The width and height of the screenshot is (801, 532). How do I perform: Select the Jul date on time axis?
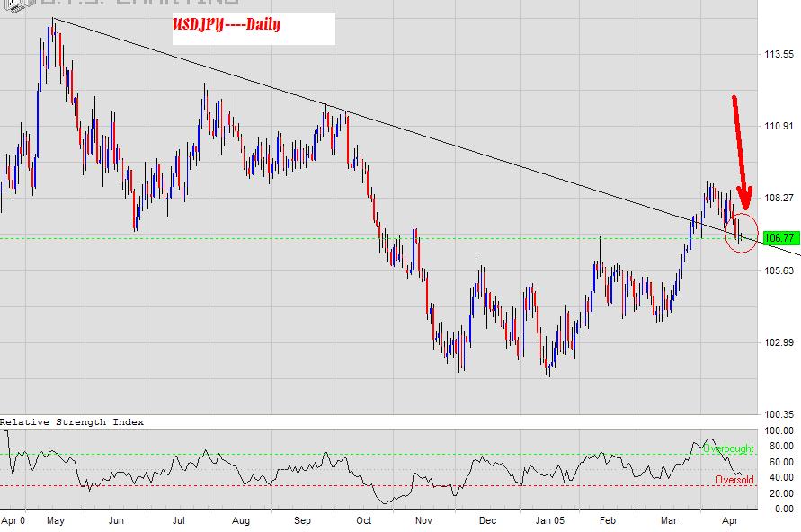coord(177,520)
